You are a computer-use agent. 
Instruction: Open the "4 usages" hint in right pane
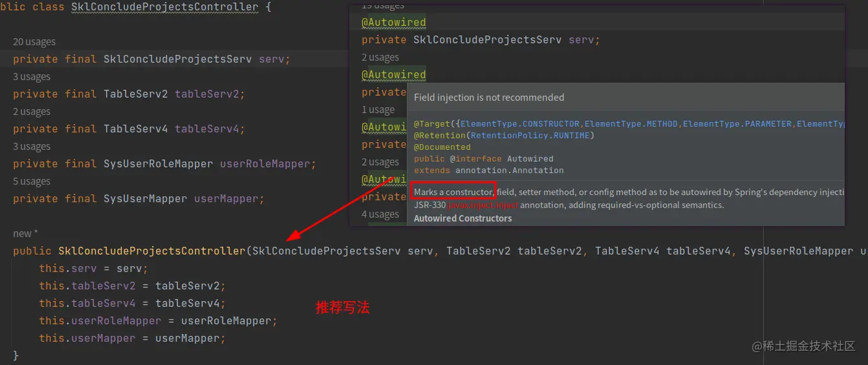pos(380,214)
